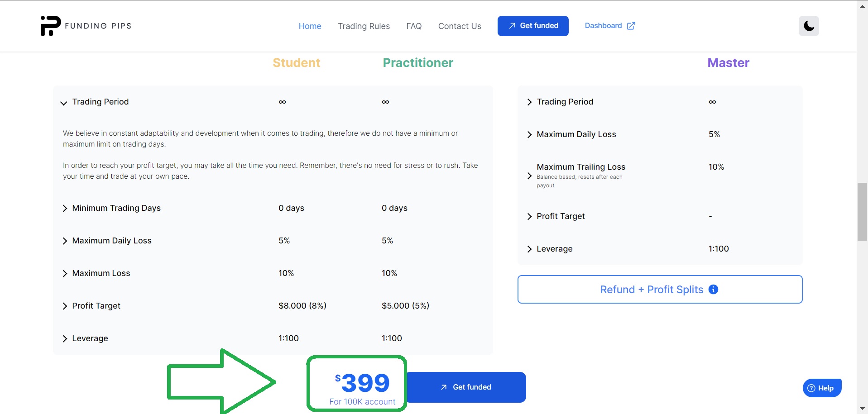Click the Refund + Profit Splits button
Image resolution: width=868 pixels, height=414 pixels.
click(652, 290)
